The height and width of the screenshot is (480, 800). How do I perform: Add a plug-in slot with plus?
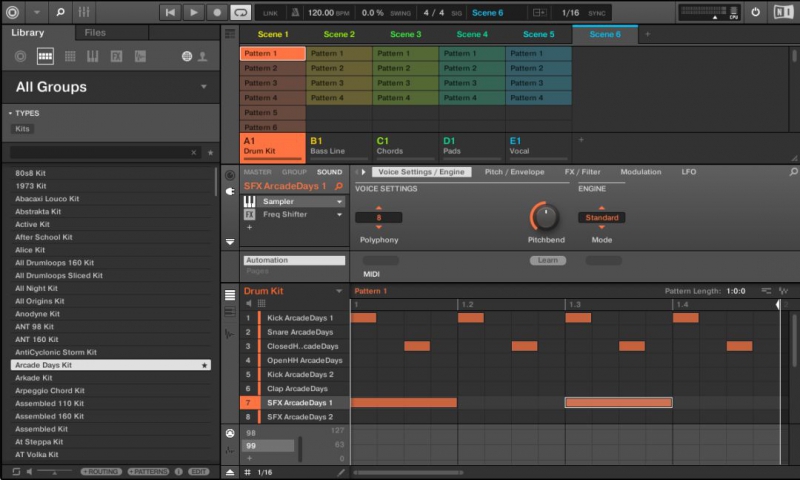[x=249, y=228]
